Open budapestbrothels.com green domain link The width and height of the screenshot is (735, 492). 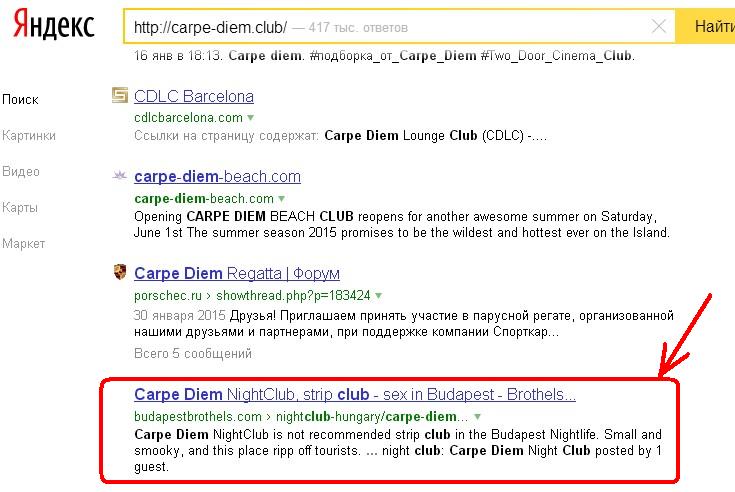click(x=198, y=417)
